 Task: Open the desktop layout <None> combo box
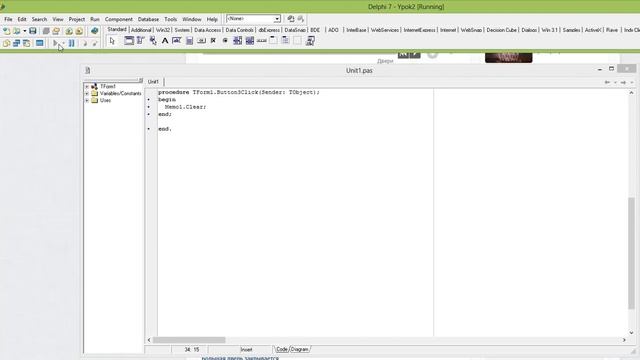253,19
